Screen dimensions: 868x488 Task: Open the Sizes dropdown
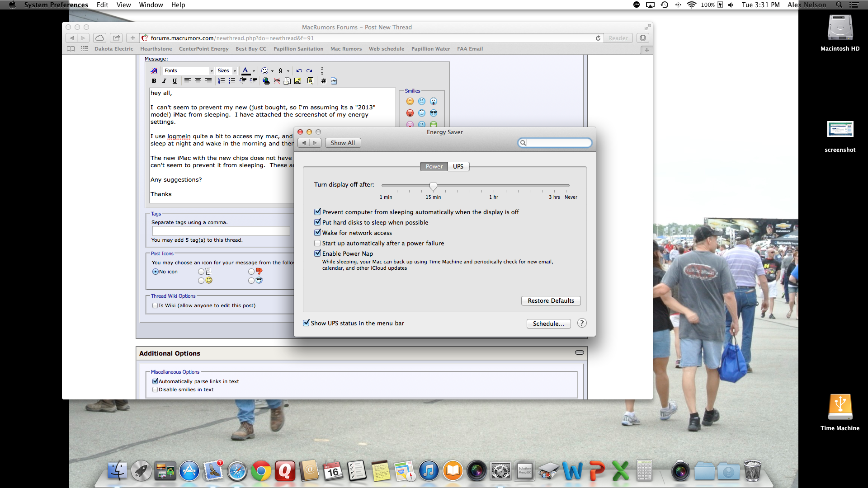pos(226,70)
